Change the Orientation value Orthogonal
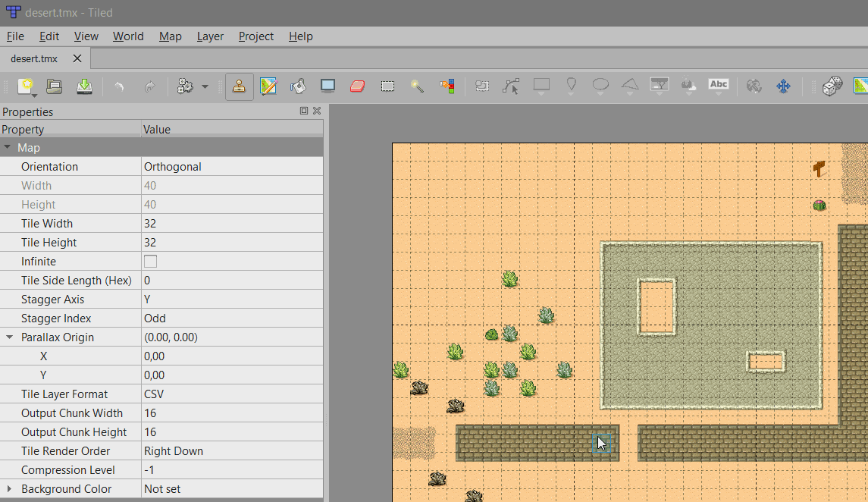Image resolution: width=868 pixels, height=502 pixels. point(232,167)
